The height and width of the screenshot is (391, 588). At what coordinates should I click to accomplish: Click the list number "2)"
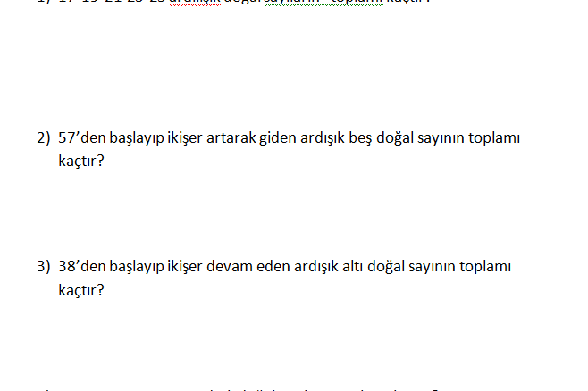(44, 137)
